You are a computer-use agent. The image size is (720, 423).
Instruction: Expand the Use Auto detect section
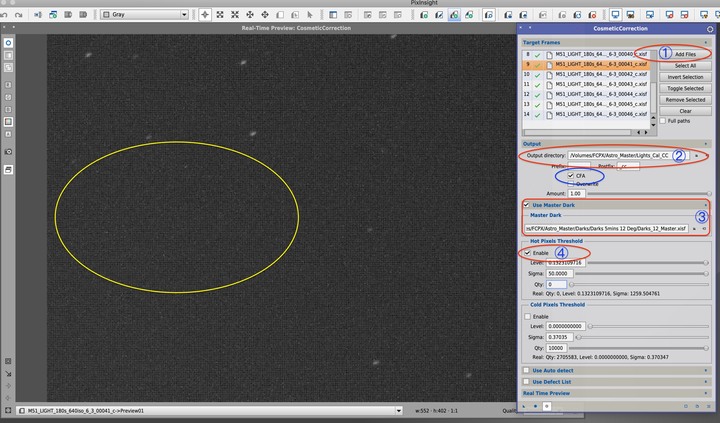coord(706,370)
